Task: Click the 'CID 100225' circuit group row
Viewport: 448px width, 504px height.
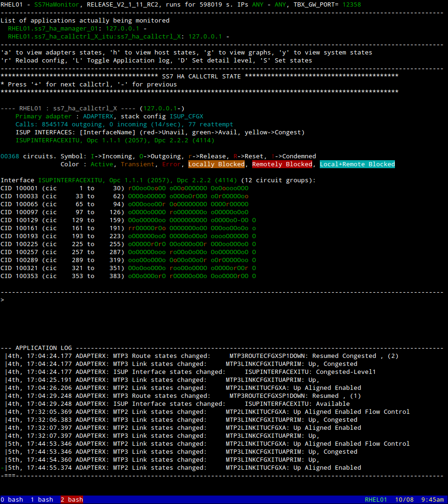Action: tap(128, 244)
